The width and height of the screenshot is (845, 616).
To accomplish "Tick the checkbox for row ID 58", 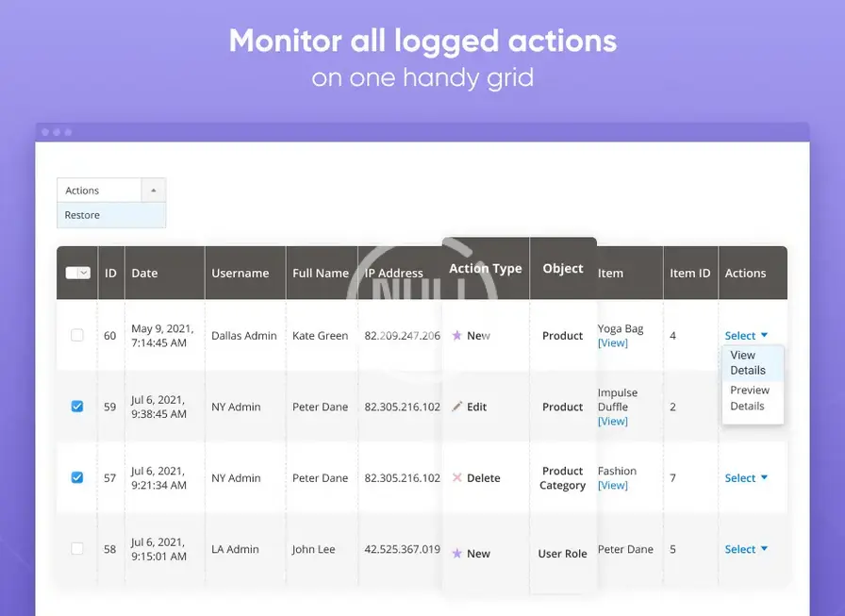I will (x=77, y=548).
